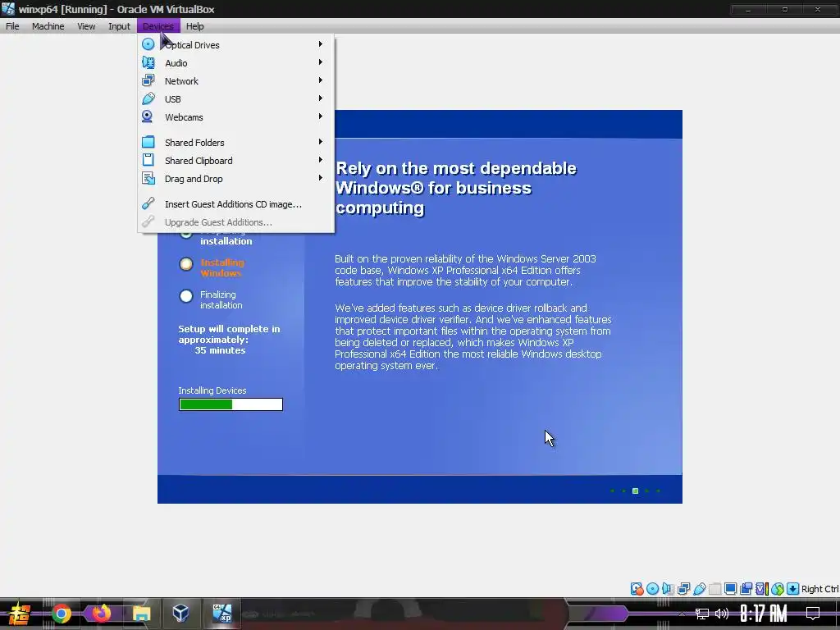Screen dimensions: 840x630
Task: Show hidden tray icons chevron
Action: pos(682,614)
